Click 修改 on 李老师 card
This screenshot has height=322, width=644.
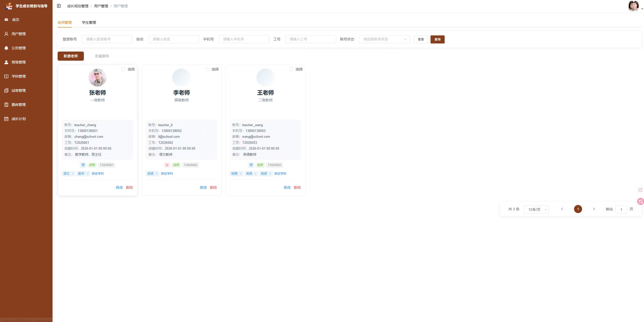click(203, 188)
